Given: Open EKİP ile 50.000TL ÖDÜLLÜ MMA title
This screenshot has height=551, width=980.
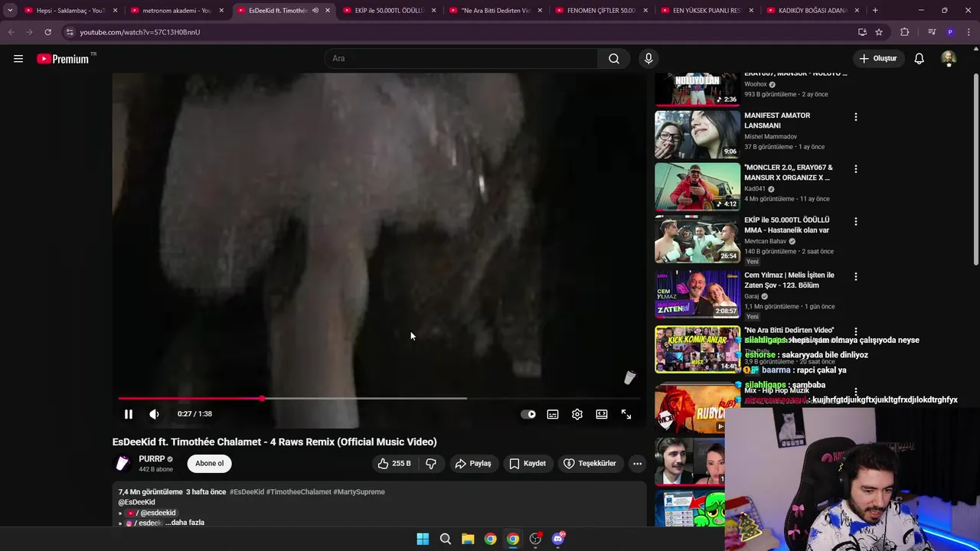Looking at the screenshot, I should (787, 225).
